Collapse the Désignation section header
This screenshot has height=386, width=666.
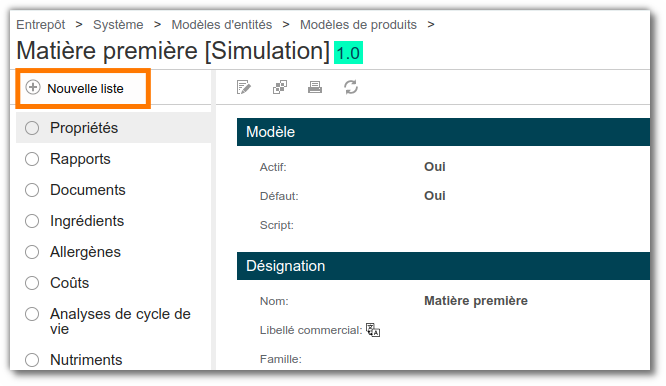[443, 266]
